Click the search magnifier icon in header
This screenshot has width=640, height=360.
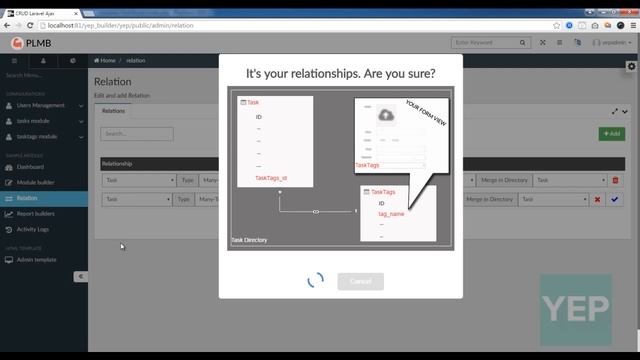pos(522,42)
